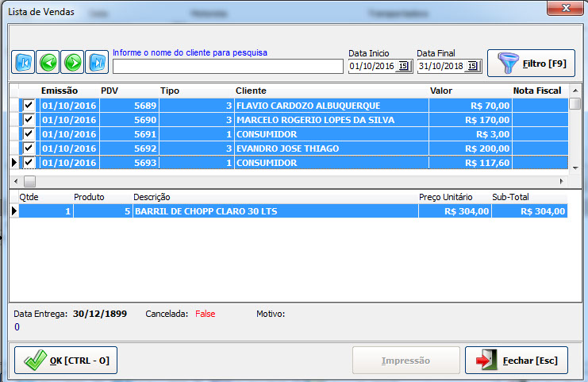Uncheck sale 5689 Flavio Cardozo checkbox
Image resolution: width=588 pixels, height=382 pixels.
pyautogui.click(x=29, y=105)
